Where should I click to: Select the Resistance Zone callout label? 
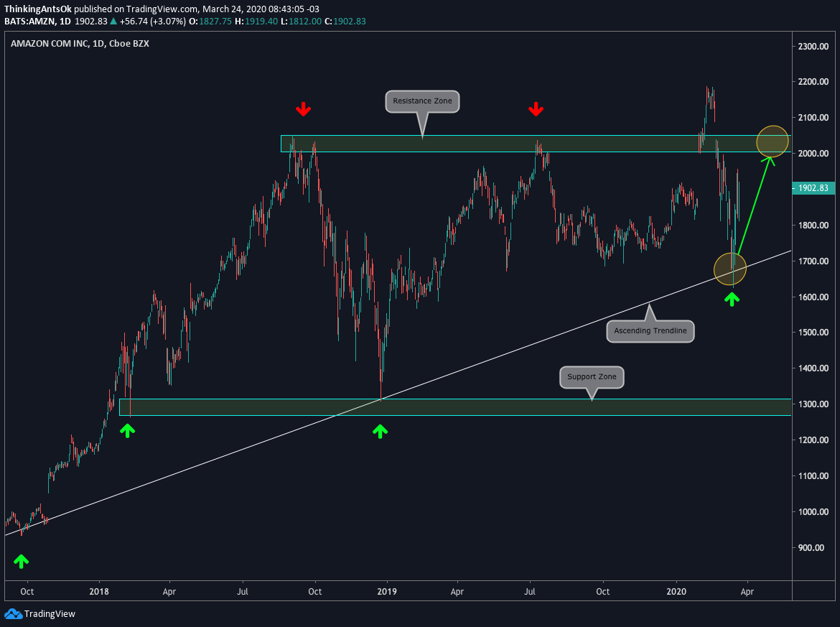pyautogui.click(x=422, y=101)
